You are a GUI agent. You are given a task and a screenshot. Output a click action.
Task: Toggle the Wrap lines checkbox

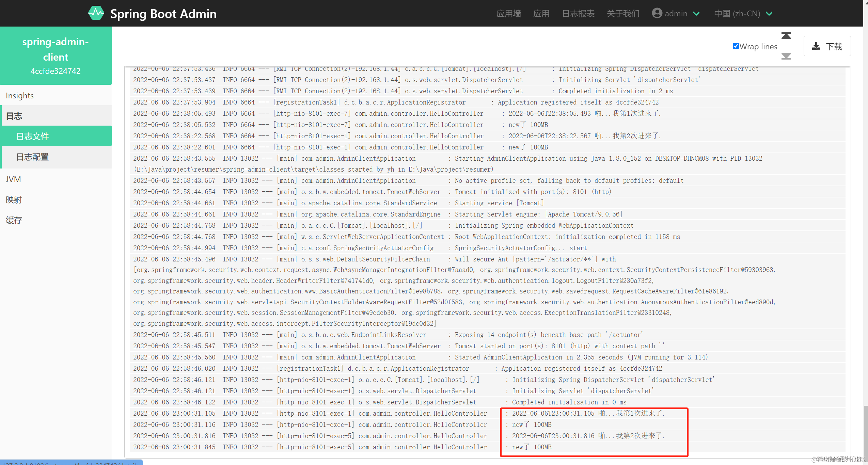point(736,46)
